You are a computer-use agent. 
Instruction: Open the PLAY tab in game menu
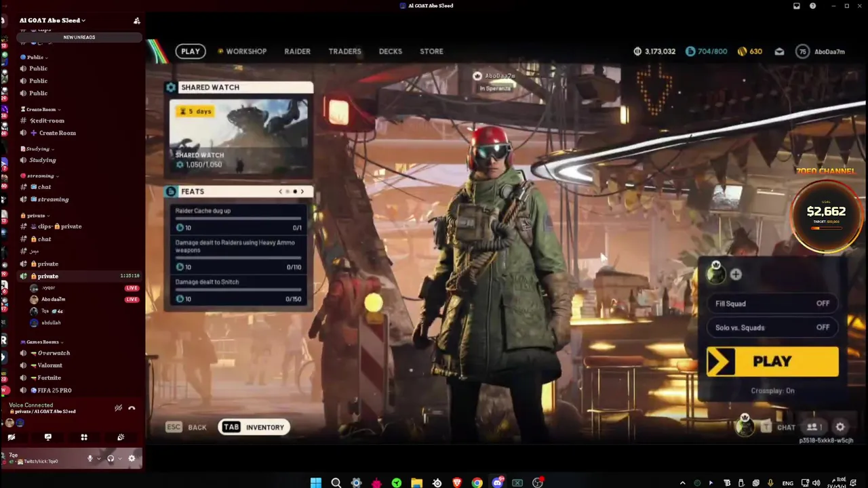190,52
